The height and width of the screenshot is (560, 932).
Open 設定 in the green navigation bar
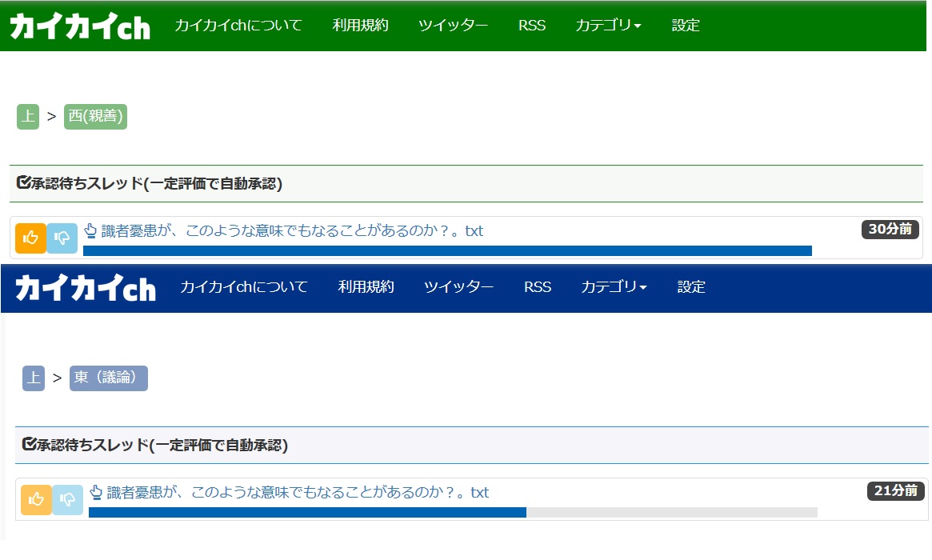686,26
